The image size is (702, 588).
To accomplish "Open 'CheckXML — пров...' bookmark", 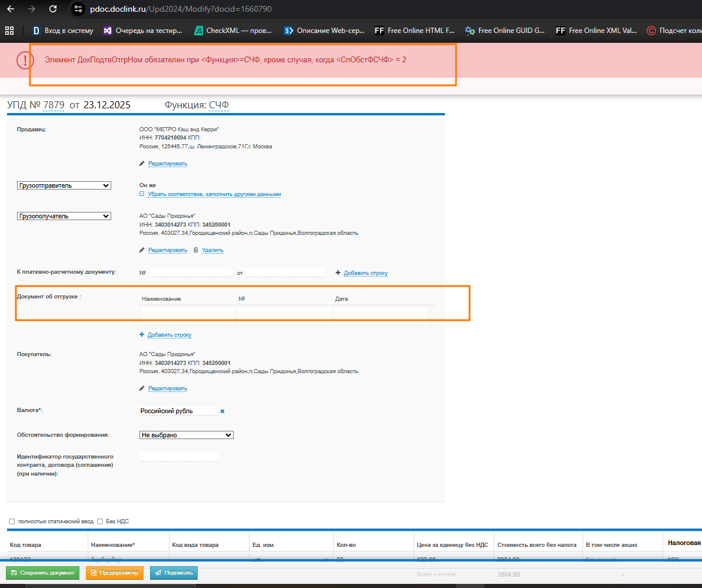I will click(233, 31).
